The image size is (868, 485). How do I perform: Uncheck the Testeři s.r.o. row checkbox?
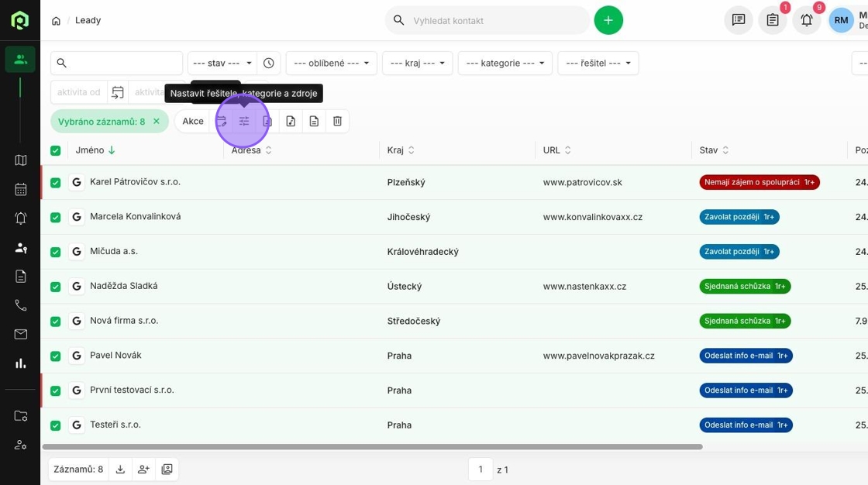55,426
